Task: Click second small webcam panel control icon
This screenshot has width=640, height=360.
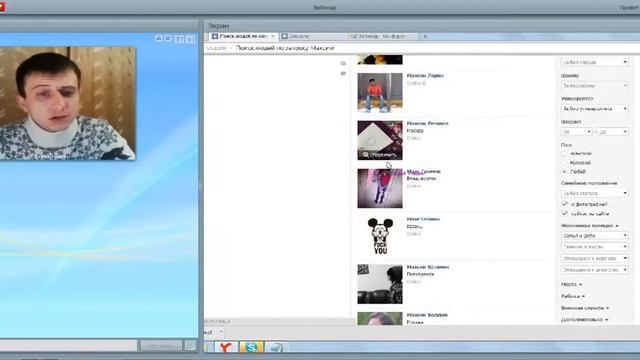Action: coord(168,38)
